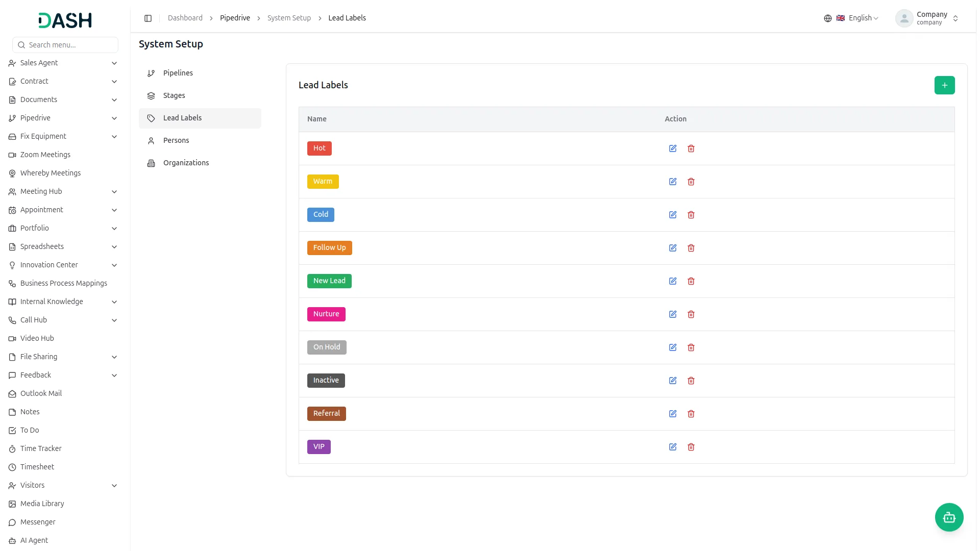
Task: Delete the Nurture label
Action: tap(691, 314)
